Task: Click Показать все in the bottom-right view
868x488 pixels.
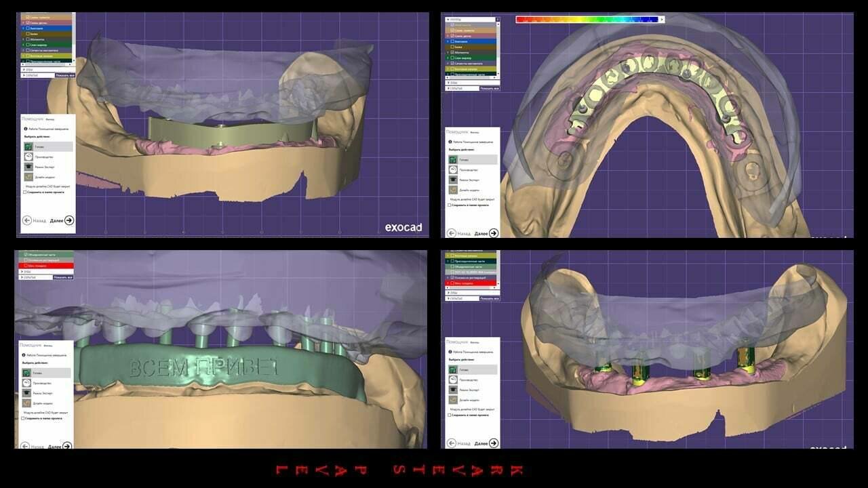Action: (x=490, y=298)
